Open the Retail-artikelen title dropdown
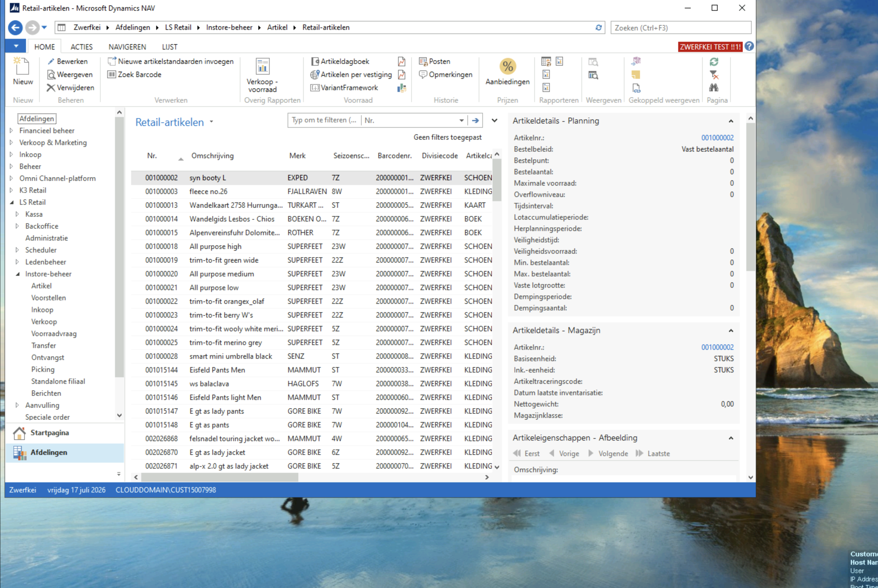This screenshot has width=878, height=588. tap(212, 122)
